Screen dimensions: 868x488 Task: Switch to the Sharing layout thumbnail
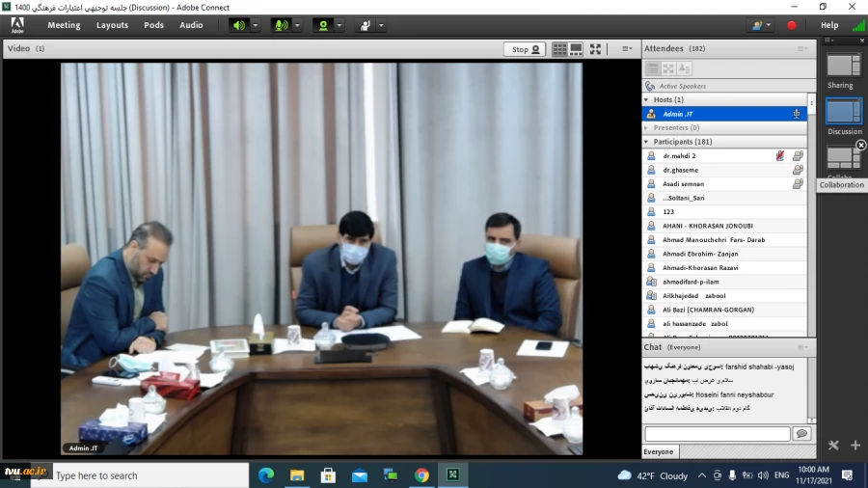pos(844,66)
